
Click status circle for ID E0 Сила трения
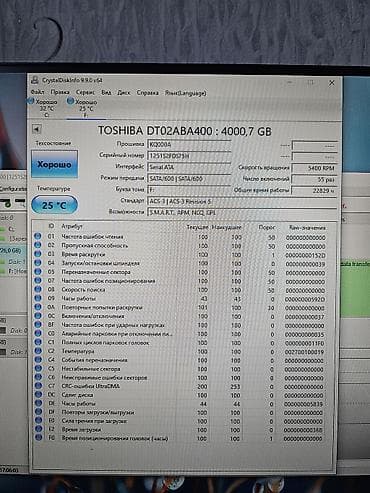(38, 421)
